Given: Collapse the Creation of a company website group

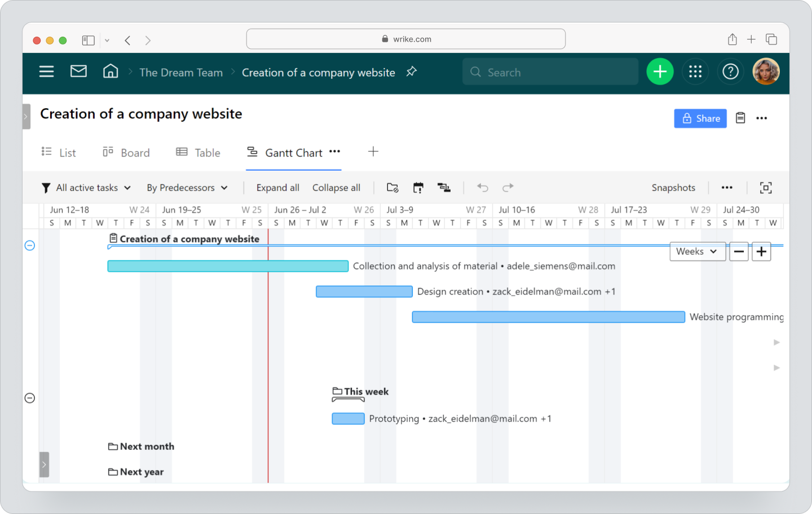Looking at the screenshot, I should pos(30,245).
